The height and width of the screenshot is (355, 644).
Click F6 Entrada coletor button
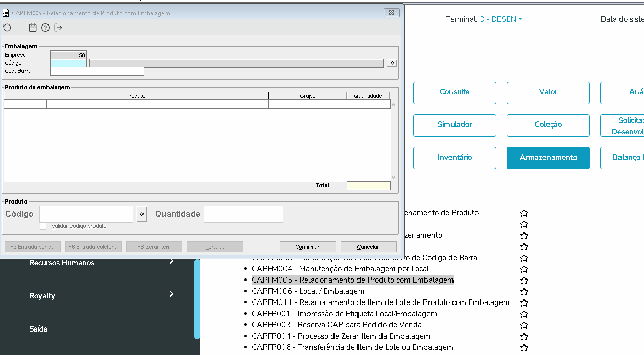(93, 247)
